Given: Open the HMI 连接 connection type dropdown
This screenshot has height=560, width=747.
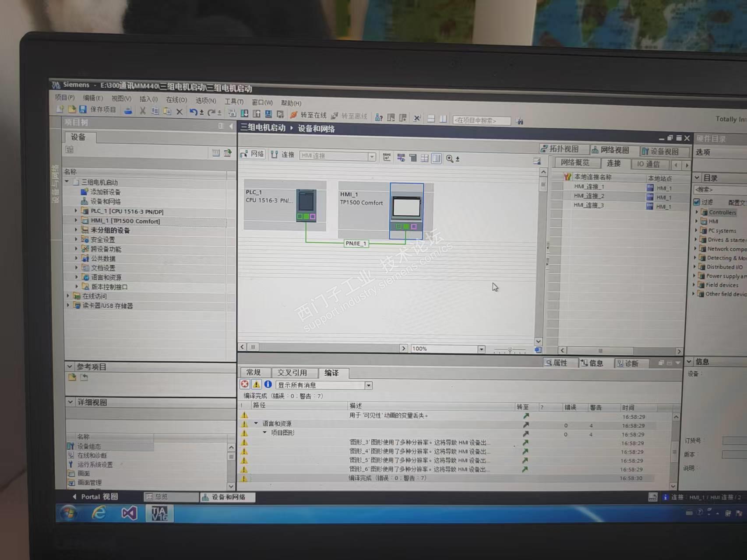Looking at the screenshot, I should 372,156.
